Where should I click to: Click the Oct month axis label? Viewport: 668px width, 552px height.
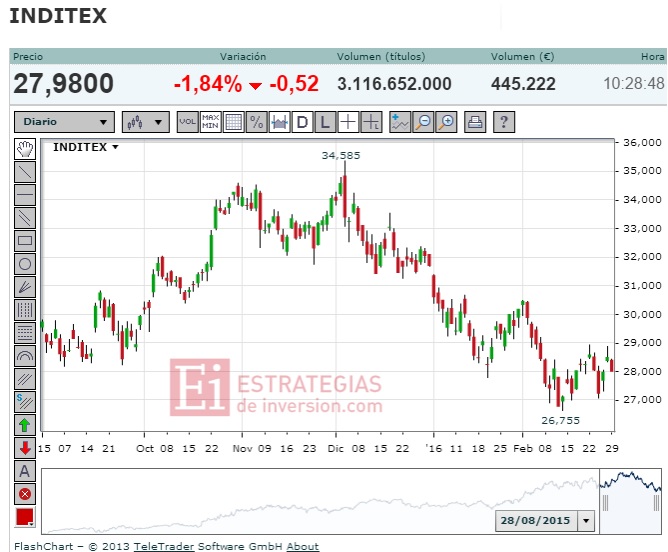[x=145, y=448]
